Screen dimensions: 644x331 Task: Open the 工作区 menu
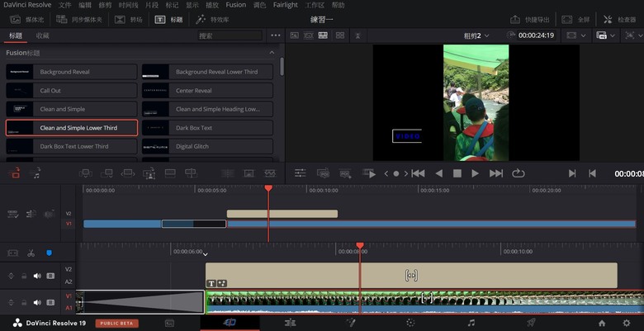pyautogui.click(x=315, y=5)
